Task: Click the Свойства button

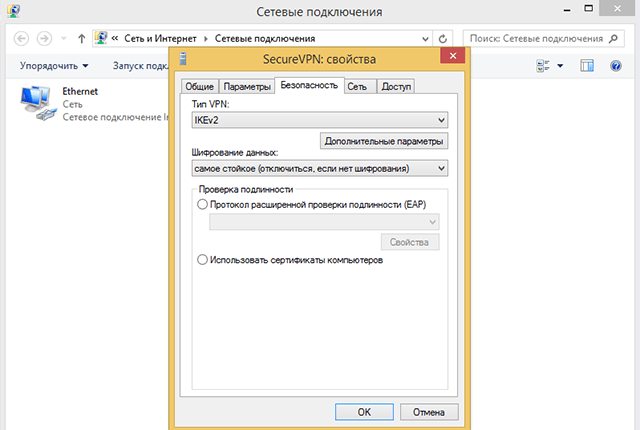Action: coord(410,242)
